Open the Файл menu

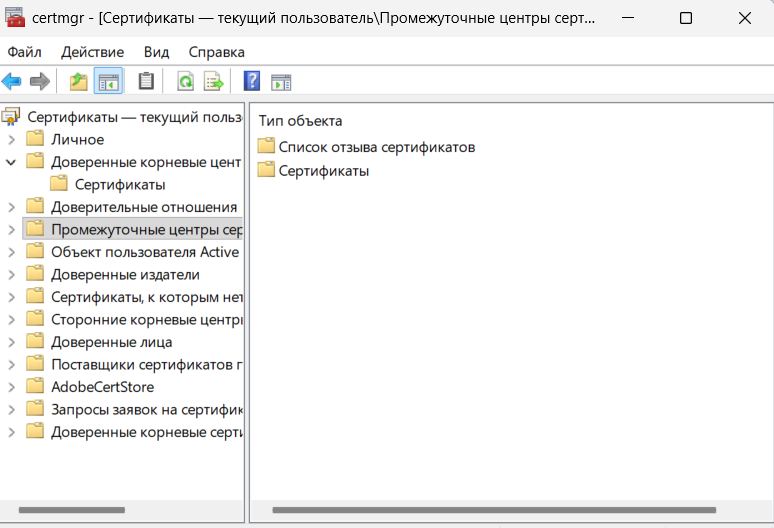tap(24, 52)
